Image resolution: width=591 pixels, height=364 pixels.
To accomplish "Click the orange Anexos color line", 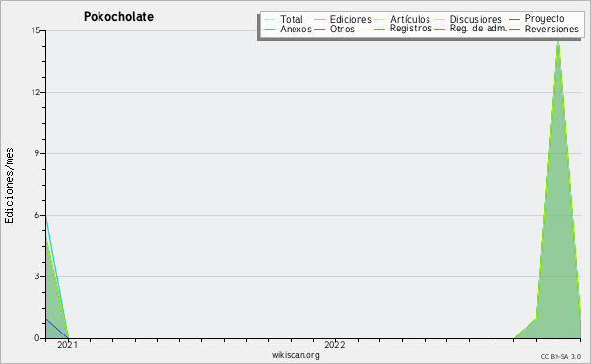I will click(270, 29).
